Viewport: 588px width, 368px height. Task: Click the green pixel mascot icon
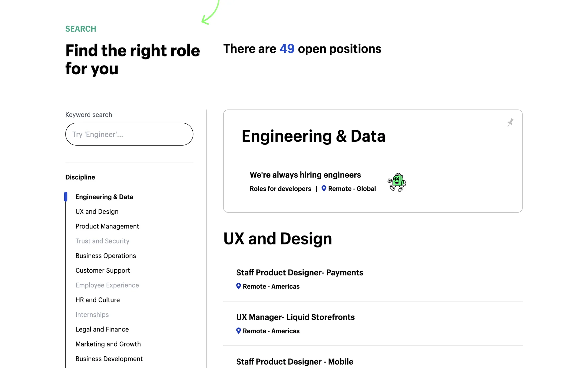tap(397, 182)
